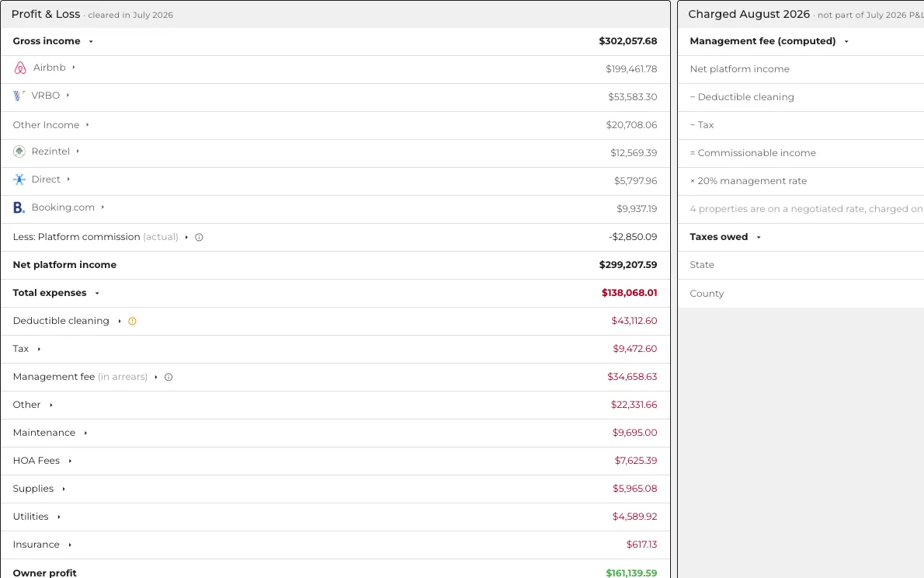
Task: Collapse the Management fee (computed) section
Action: coord(846,41)
